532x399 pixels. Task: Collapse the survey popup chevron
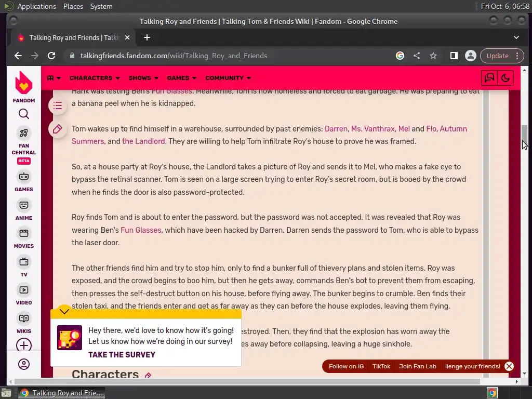pos(64,312)
